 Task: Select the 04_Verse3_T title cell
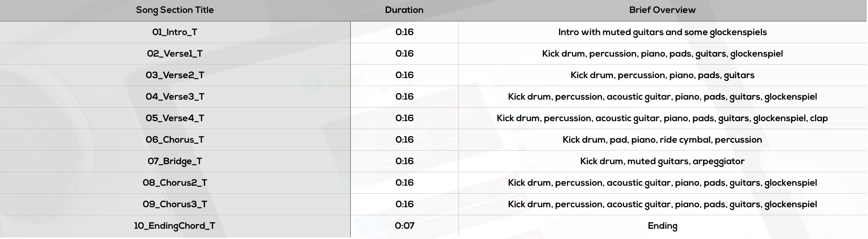pyautogui.click(x=175, y=97)
